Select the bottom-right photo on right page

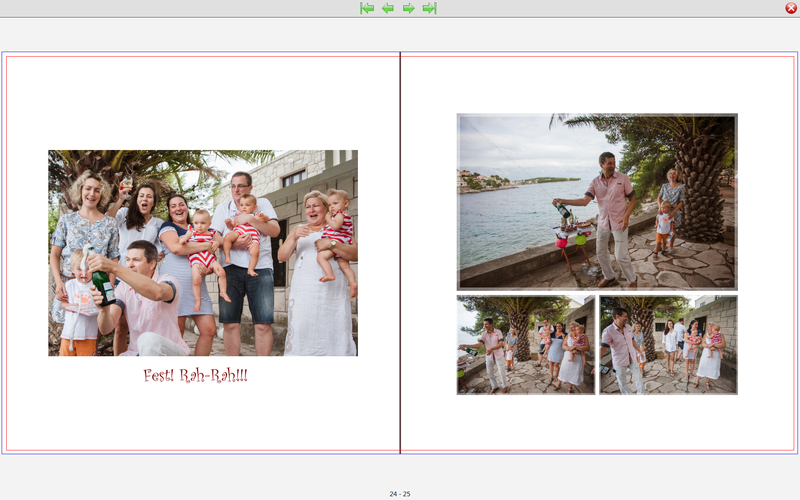[668, 344]
